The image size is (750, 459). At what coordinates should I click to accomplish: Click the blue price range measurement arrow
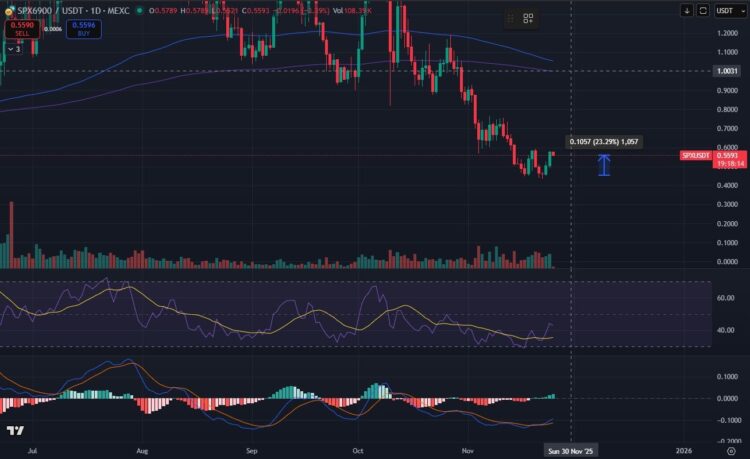(x=603, y=165)
